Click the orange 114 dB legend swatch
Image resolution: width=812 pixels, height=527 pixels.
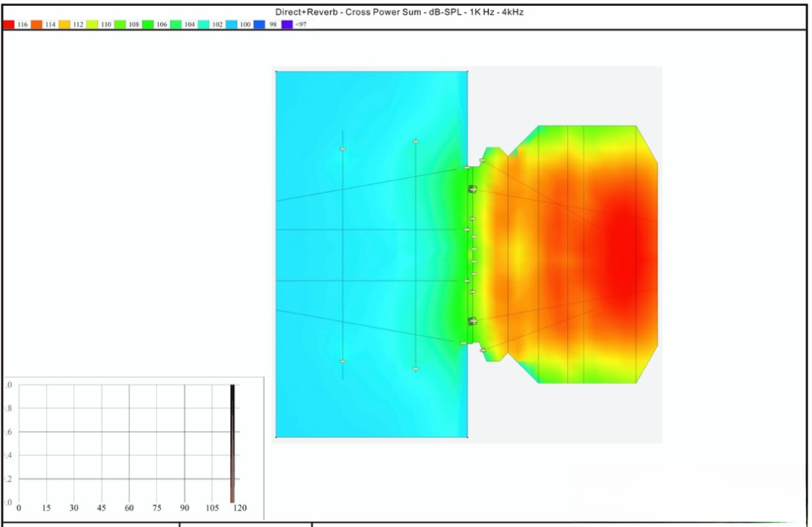click(36, 25)
